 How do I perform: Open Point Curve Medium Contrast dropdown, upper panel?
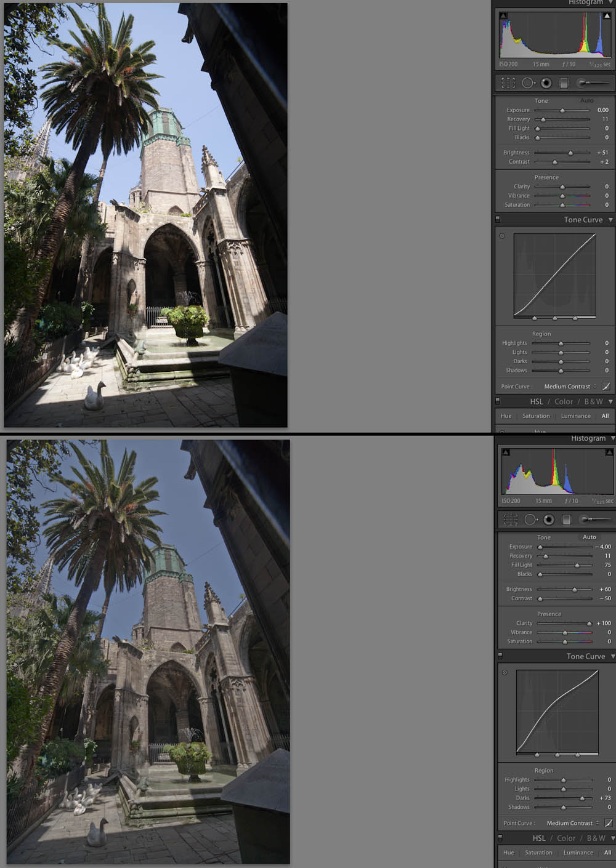tap(570, 387)
